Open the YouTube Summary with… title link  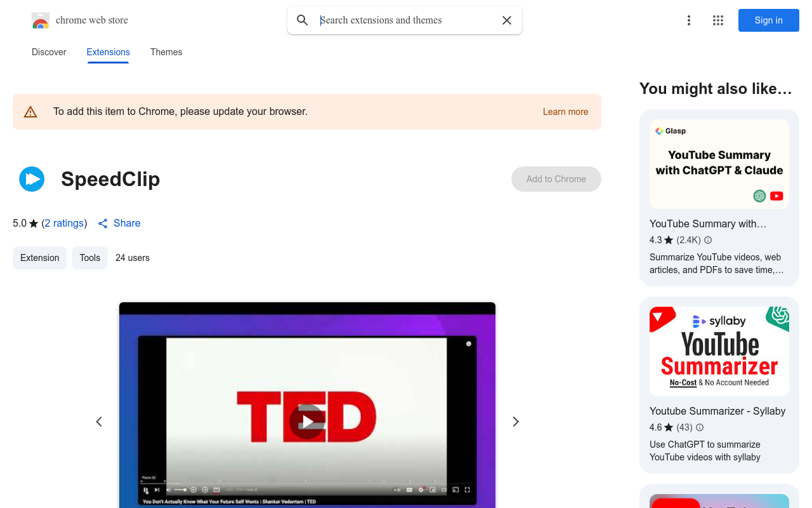pos(708,224)
